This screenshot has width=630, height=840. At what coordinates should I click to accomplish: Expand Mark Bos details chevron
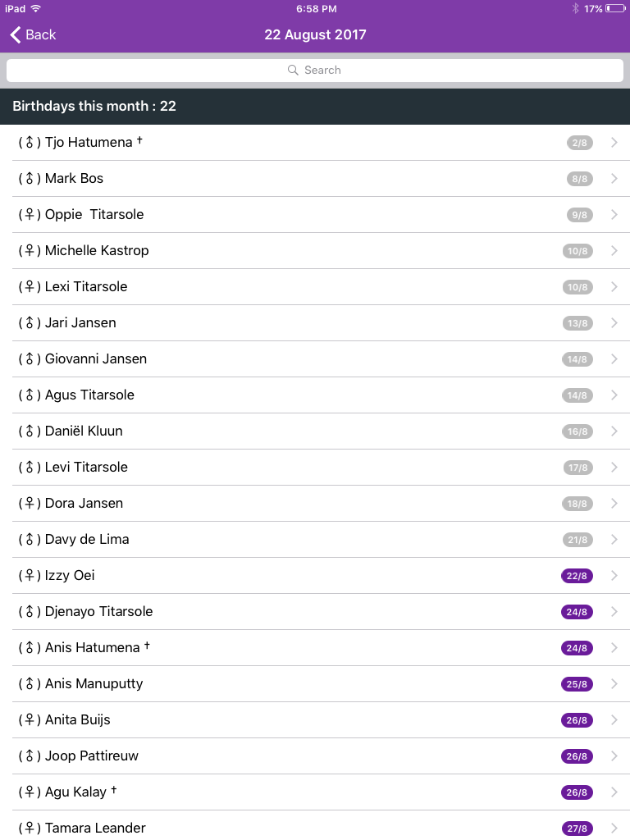[614, 179]
